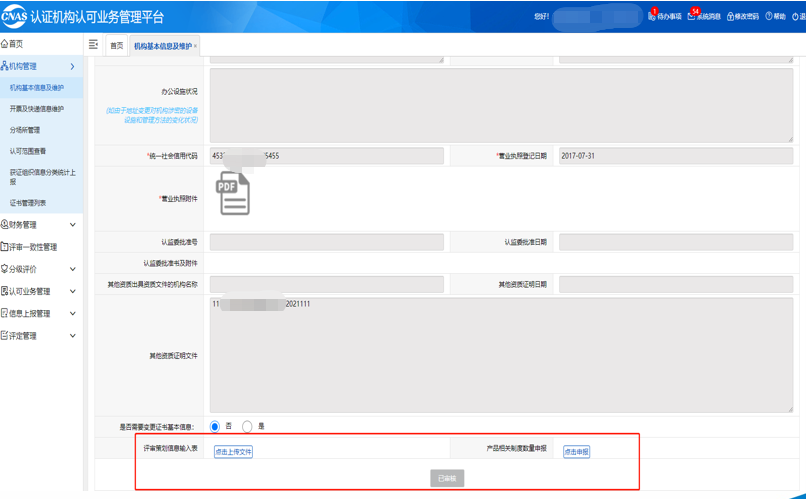Click the grey 已审核 button
This screenshot has width=806, height=499.
[447, 478]
